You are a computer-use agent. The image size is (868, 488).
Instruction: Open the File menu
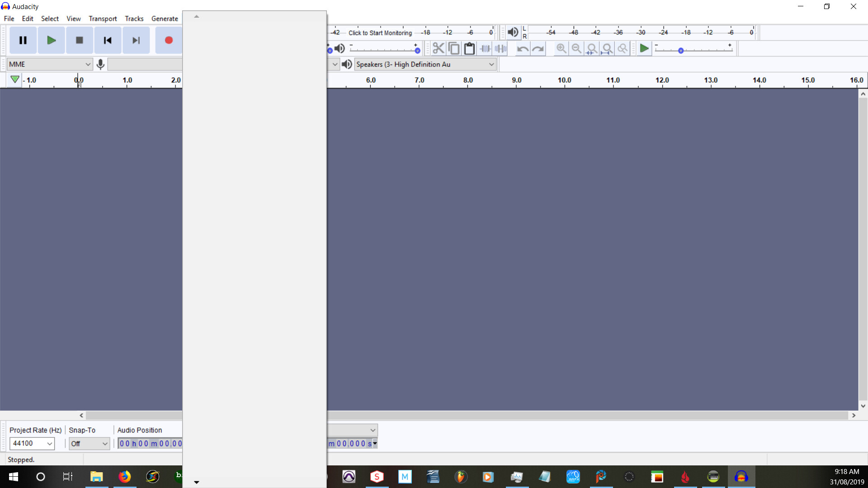9,19
